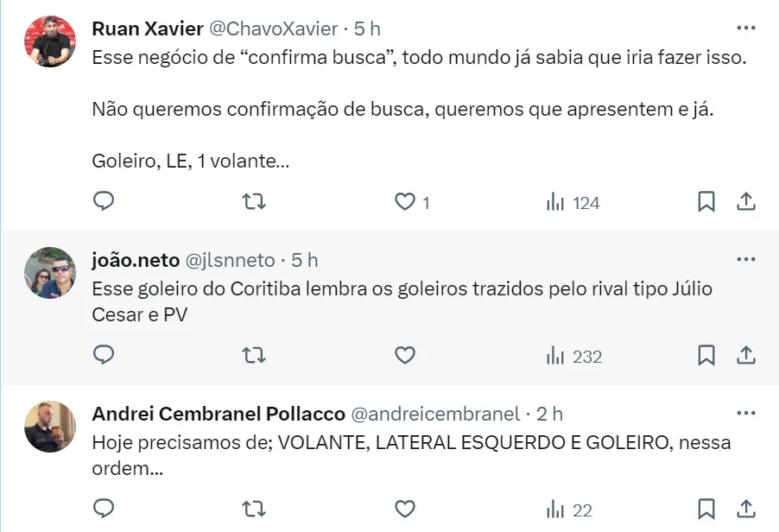Reply to Ruan Xavier's tweet
This screenshot has height=532, width=779.
pyautogui.click(x=104, y=202)
